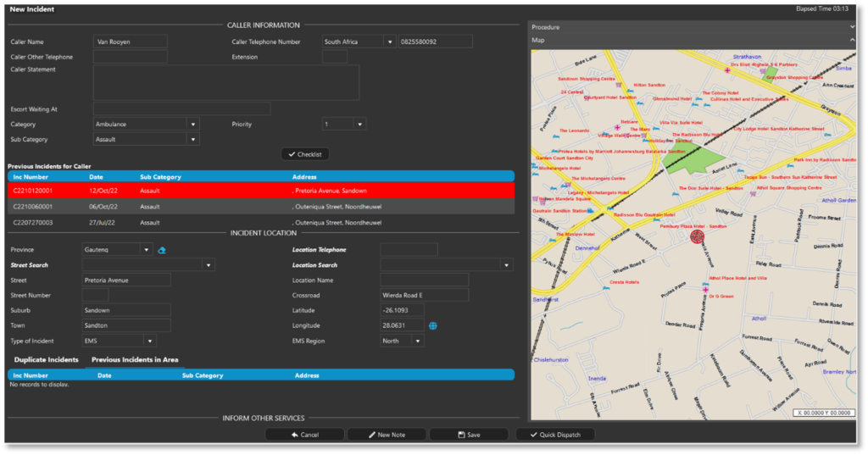
Task: Click the Longitude field 28.0631
Action: point(402,325)
